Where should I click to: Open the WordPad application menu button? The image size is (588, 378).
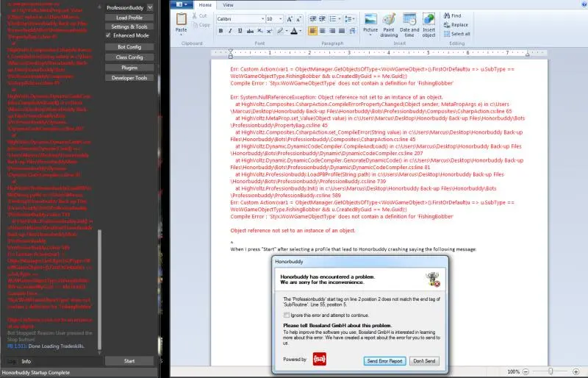tap(182, 4)
